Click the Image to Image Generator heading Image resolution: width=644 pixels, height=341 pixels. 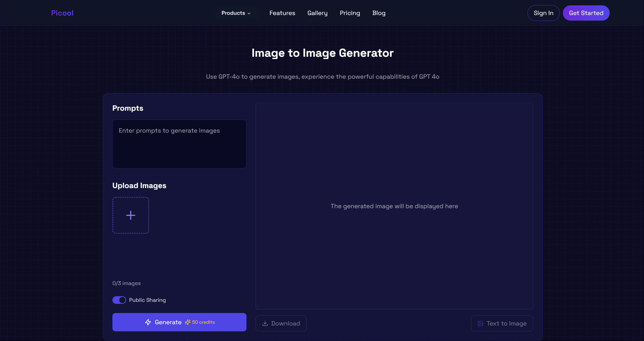tap(323, 53)
